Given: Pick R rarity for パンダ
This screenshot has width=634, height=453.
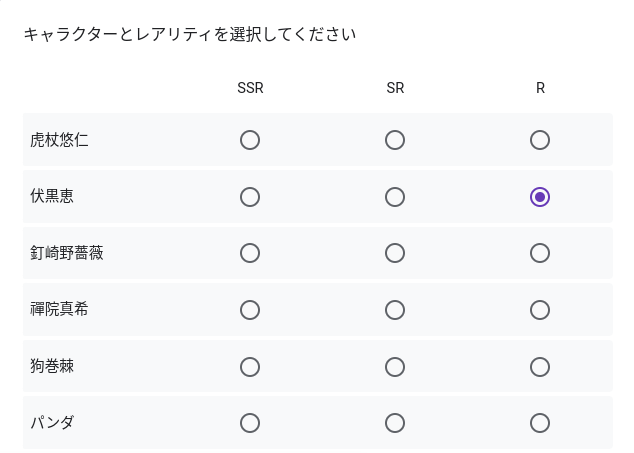Looking at the screenshot, I should point(540,423).
